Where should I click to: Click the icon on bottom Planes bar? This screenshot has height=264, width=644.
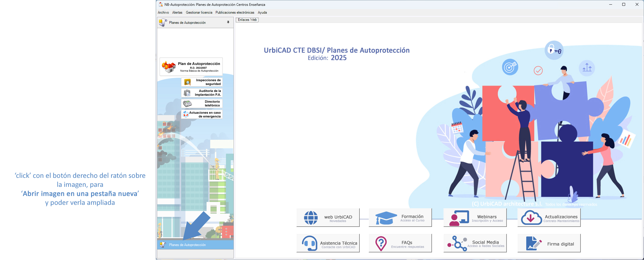point(163,245)
